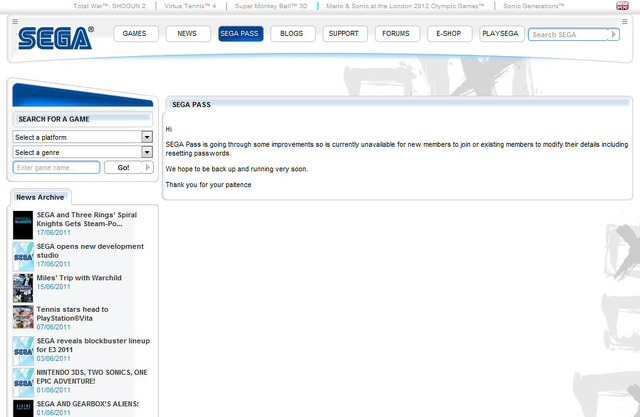640x417 pixels.
Task: Click into the Search SEGA field
Action: pyautogui.click(x=569, y=35)
